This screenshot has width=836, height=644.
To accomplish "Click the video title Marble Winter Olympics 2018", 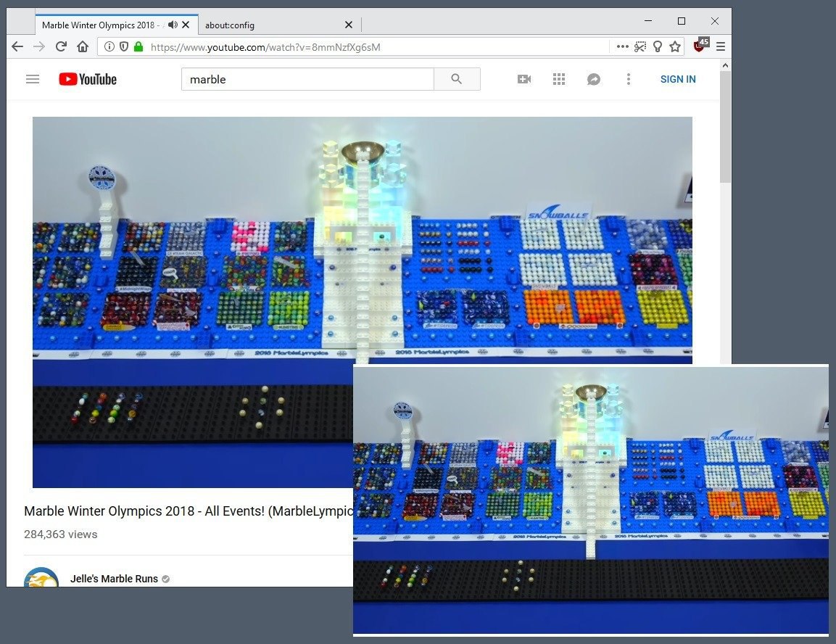I will (189, 511).
